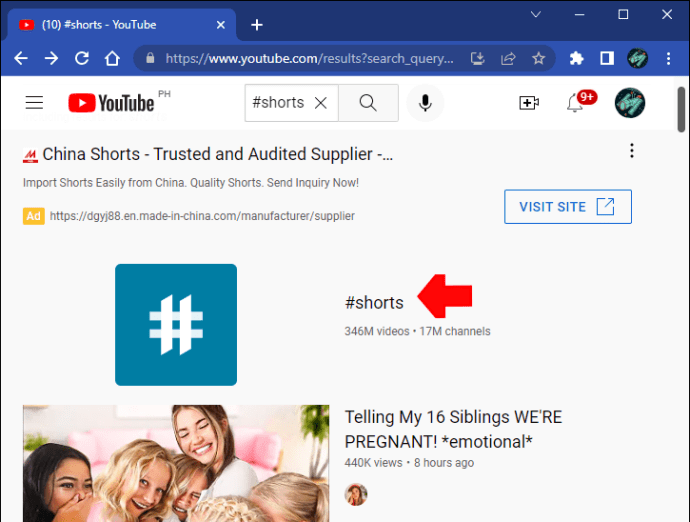690x522 pixels.
Task: Open the #shorts hashtag title link
Action: coord(374,302)
